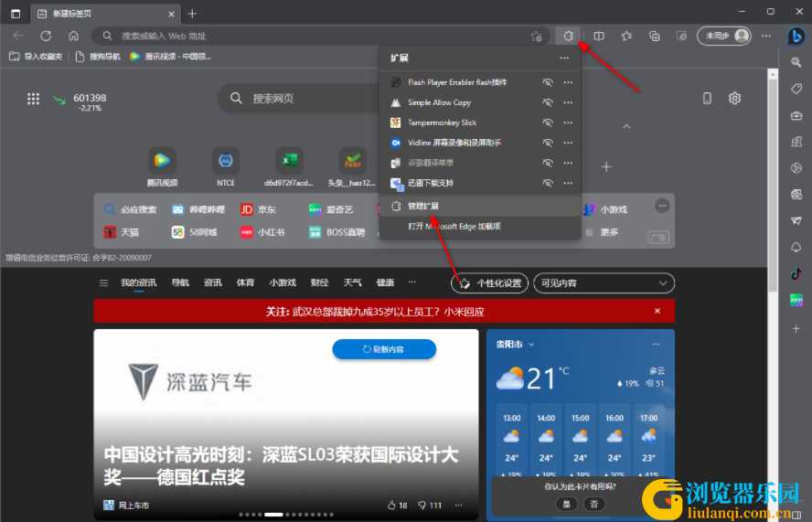Toggle toolbar visibility for 谷歌翻译菜单
The image size is (812, 522).
[548, 163]
